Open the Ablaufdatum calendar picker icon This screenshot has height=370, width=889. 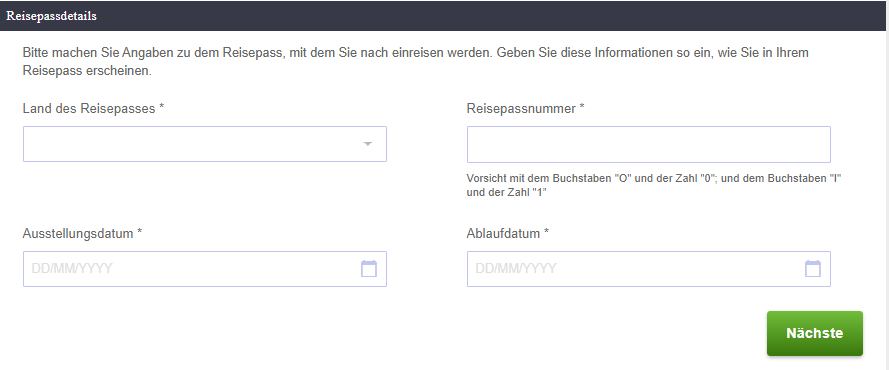812,269
